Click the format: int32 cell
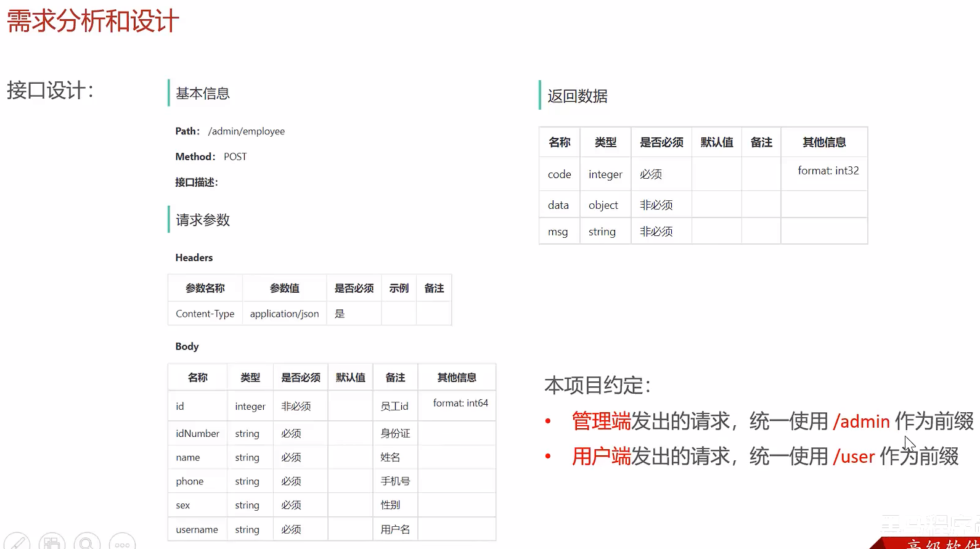 (828, 171)
